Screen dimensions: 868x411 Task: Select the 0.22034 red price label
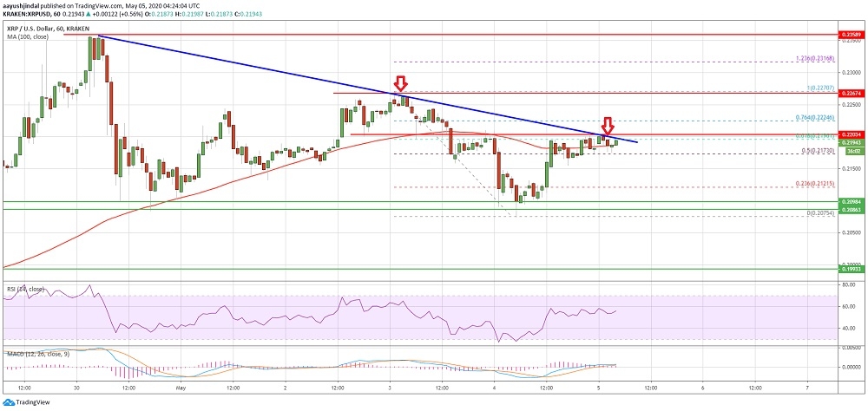click(x=852, y=134)
